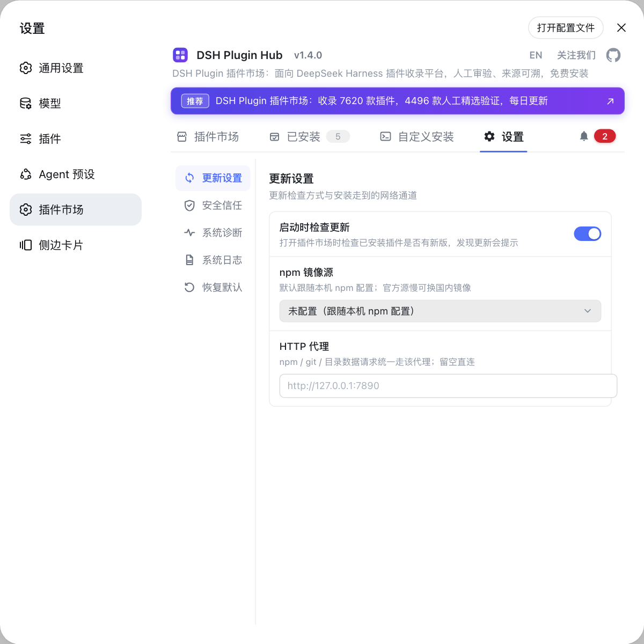Click the 启动时检查更新 label
Viewport: 644px width, 644px height.
click(x=314, y=228)
